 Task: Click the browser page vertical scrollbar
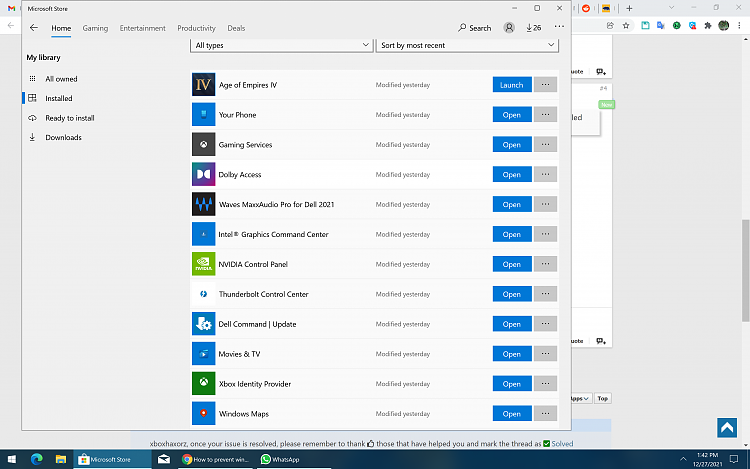point(745,270)
